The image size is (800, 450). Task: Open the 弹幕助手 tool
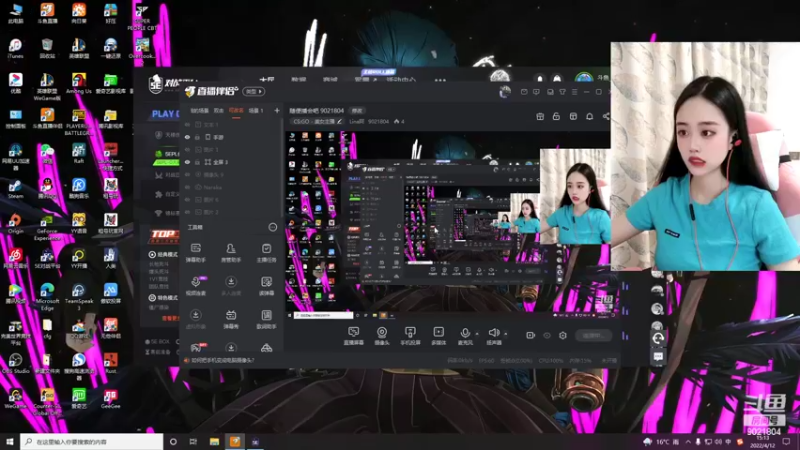[195, 253]
